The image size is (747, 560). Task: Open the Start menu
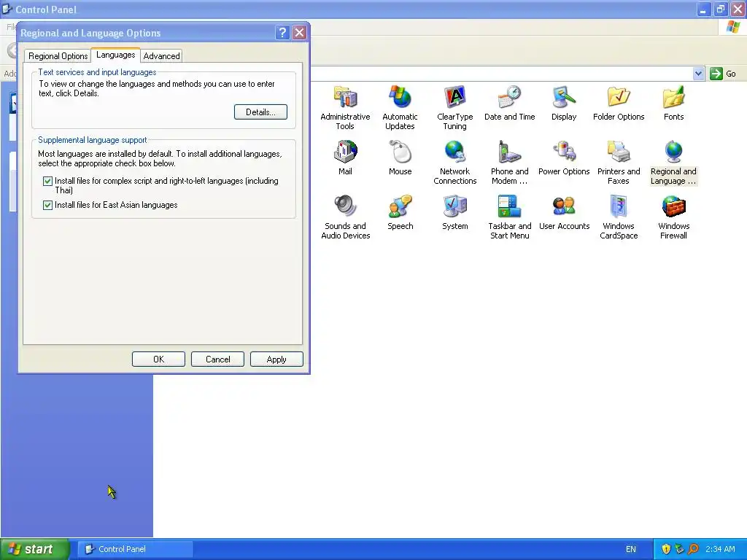[x=34, y=549]
